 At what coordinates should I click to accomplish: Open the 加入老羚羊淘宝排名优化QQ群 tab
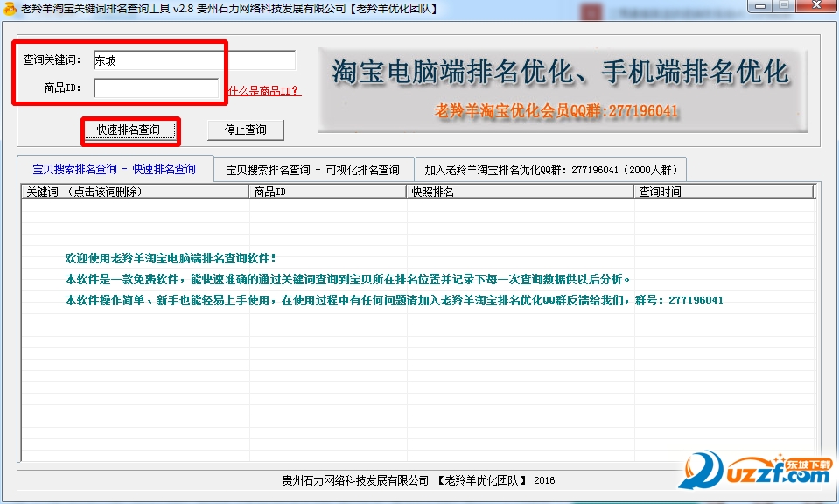tap(551, 170)
